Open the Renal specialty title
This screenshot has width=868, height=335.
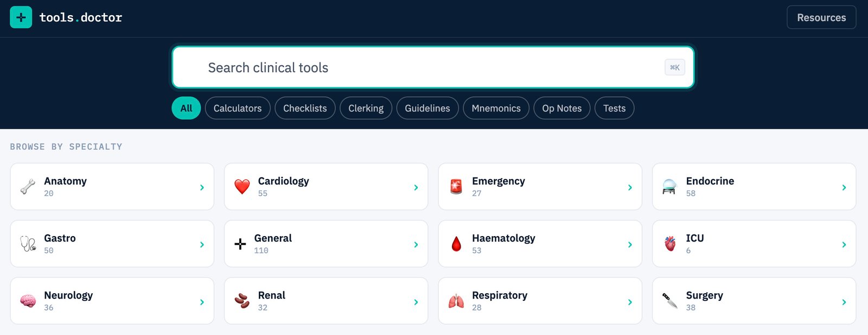(272, 295)
